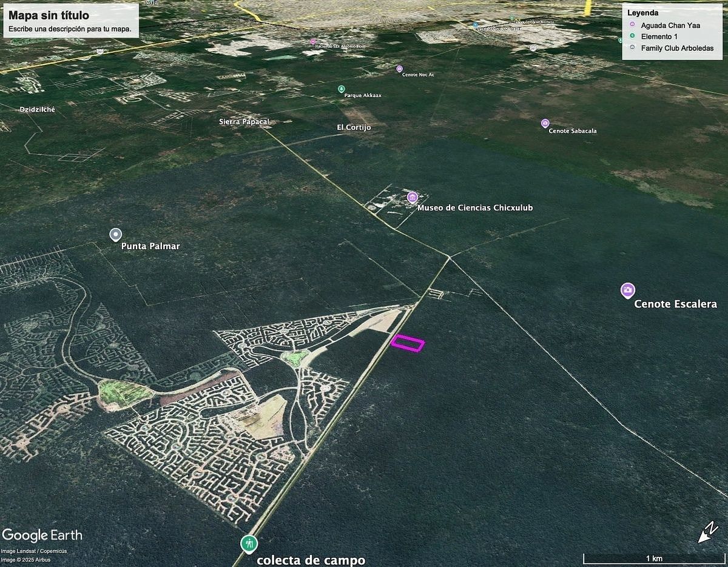Click the Leyenda panel heading

tap(642, 12)
